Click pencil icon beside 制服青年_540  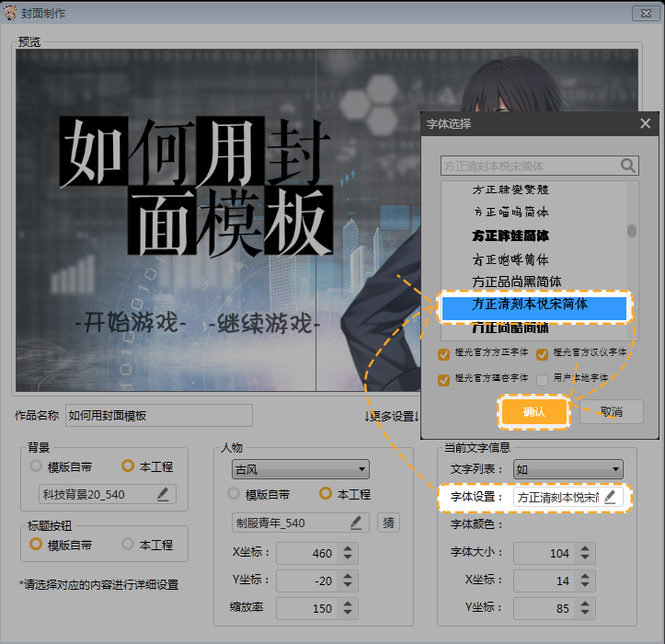[356, 523]
